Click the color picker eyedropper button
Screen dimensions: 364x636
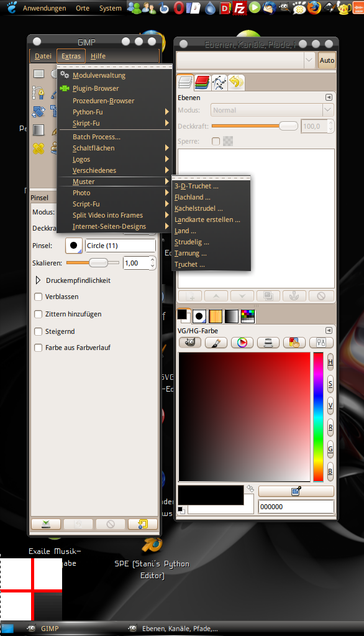[x=296, y=491]
